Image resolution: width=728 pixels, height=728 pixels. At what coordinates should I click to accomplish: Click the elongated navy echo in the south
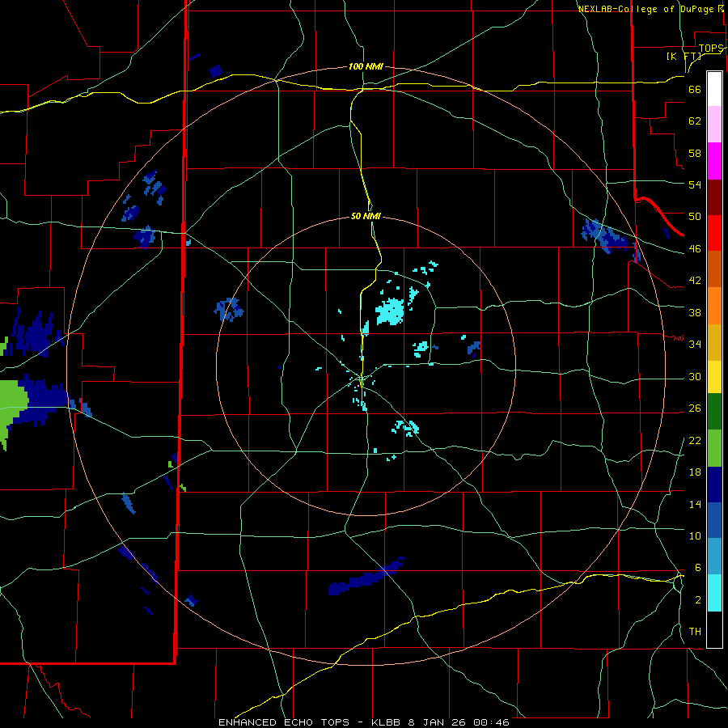tap(366, 577)
